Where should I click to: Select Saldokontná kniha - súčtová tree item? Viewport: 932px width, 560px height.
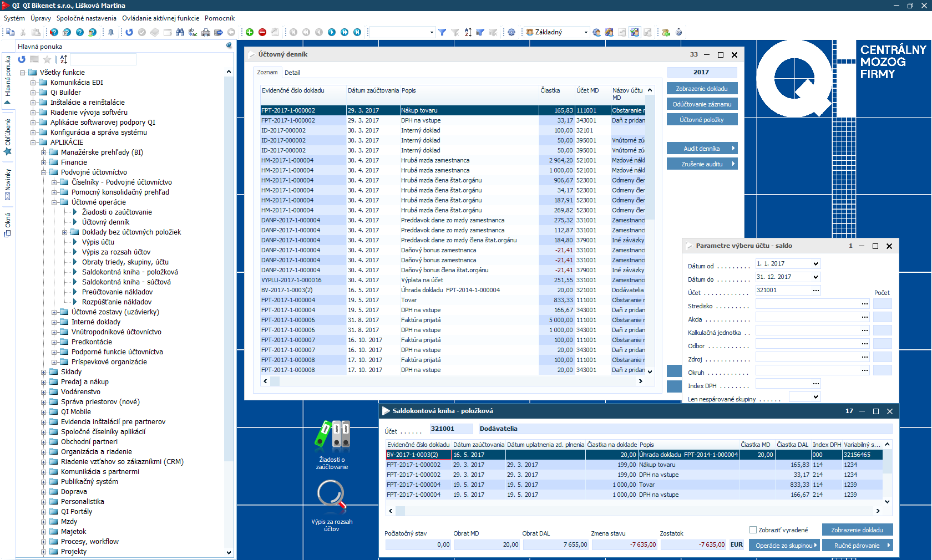point(126,282)
